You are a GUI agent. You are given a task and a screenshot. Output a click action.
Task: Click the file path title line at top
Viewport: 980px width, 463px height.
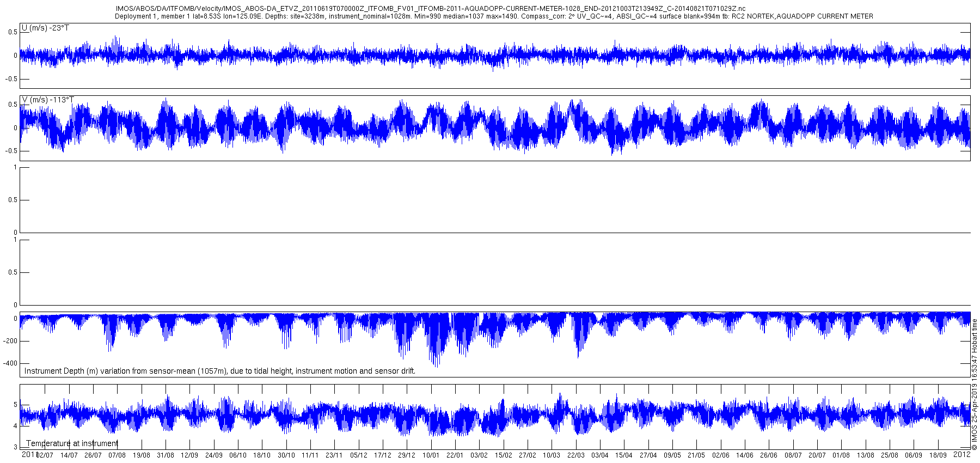tap(431, 9)
